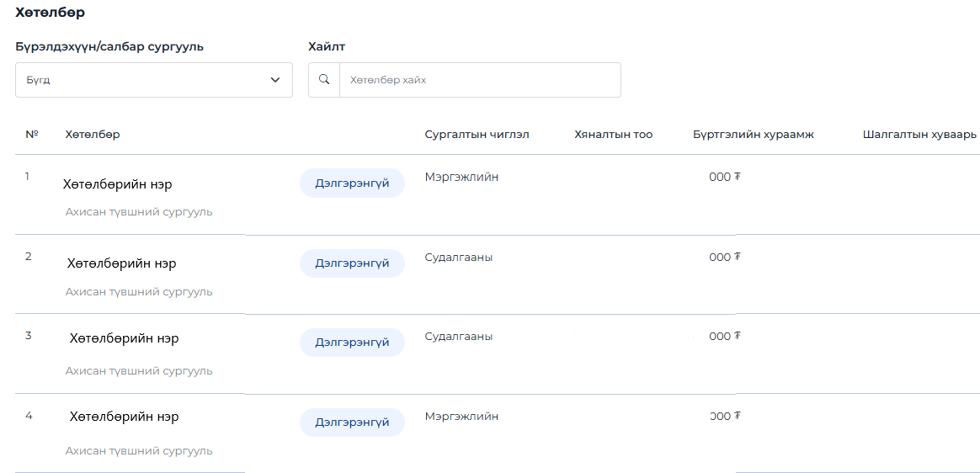
Task: Select the 000 ₮ fee in row 1
Action: (725, 177)
